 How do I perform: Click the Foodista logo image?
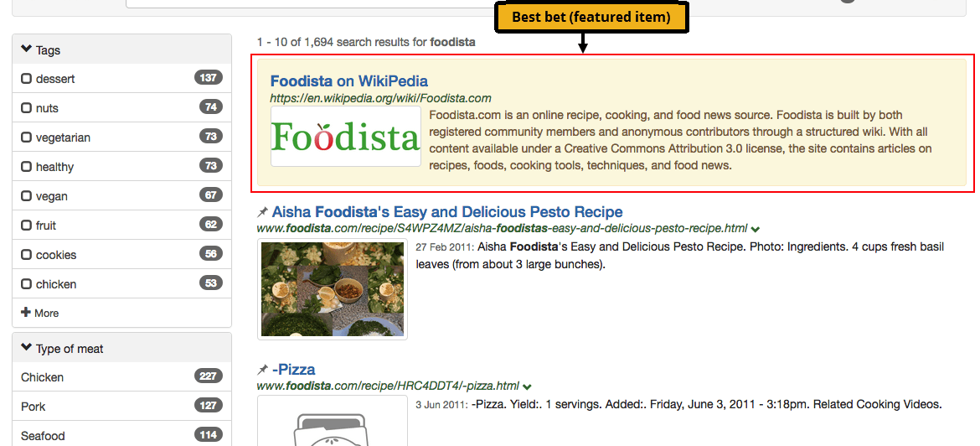[x=346, y=137]
